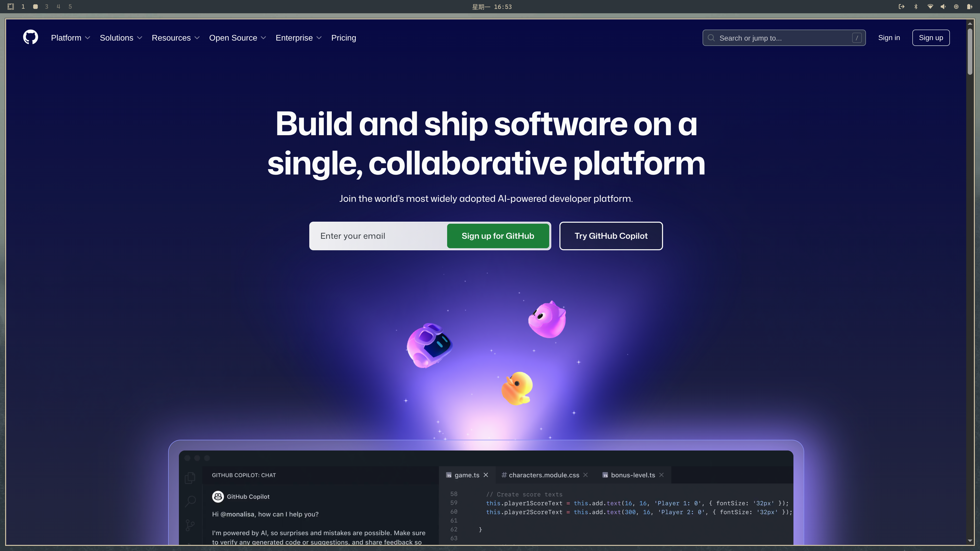Select the active workspace indicator square
Viewport: 980px width, 551px height.
click(35, 6)
